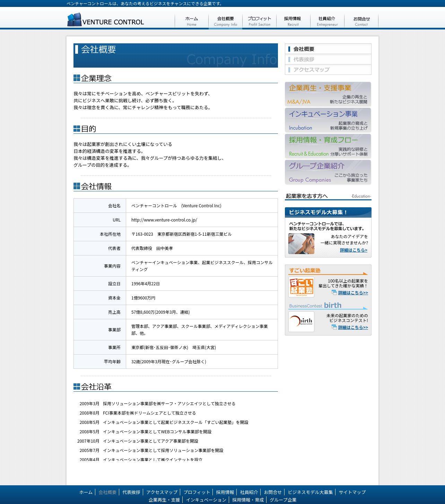This screenshot has height=504, width=445.
Task: Click the 32歳 average age cell
Action: (x=202, y=362)
